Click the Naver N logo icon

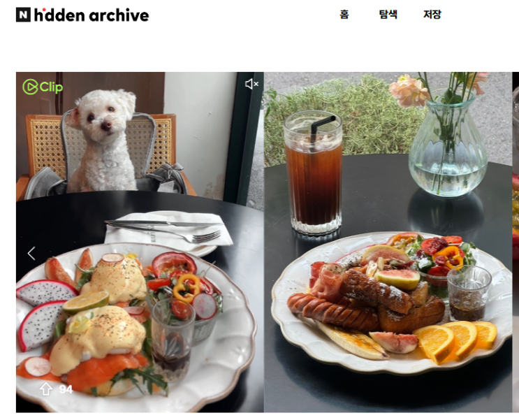tap(23, 15)
